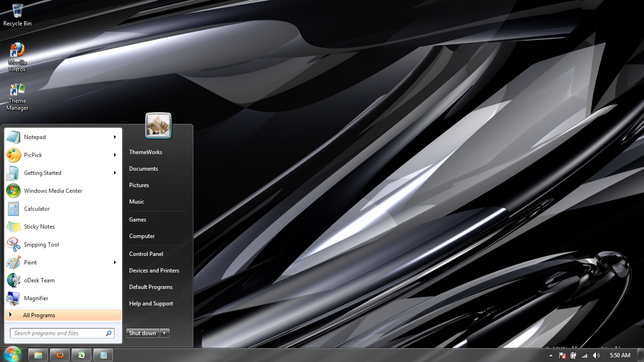Click the user account cat picture
The height and width of the screenshot is (362, 644).
(x=158, y=125)
